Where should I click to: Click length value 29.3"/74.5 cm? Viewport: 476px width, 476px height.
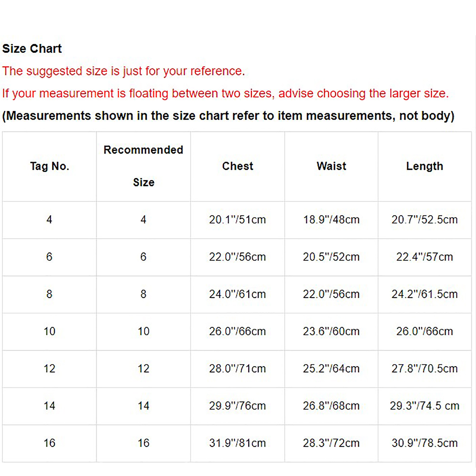coord(425,405)
